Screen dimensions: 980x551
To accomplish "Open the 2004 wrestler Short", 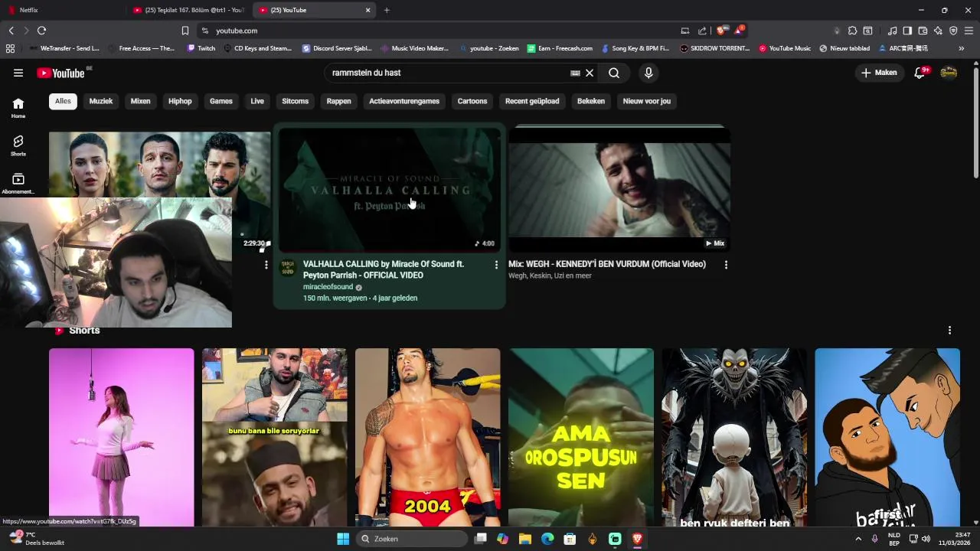I will 428,438.
